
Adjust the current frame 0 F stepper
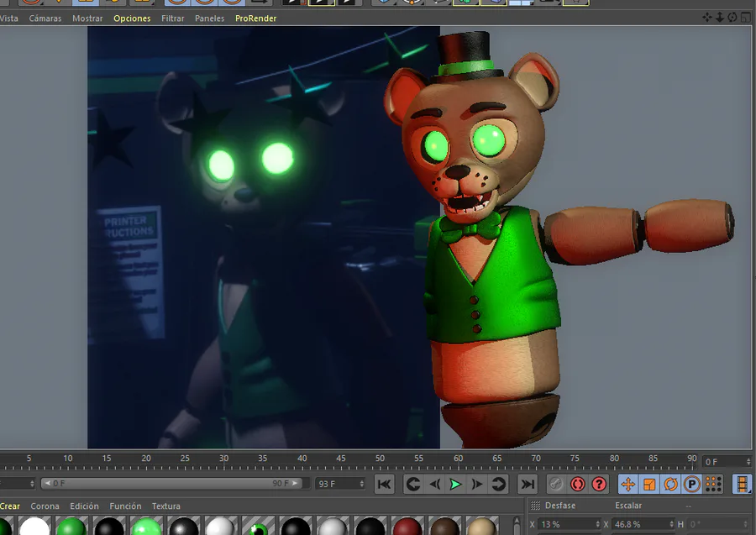748,462
